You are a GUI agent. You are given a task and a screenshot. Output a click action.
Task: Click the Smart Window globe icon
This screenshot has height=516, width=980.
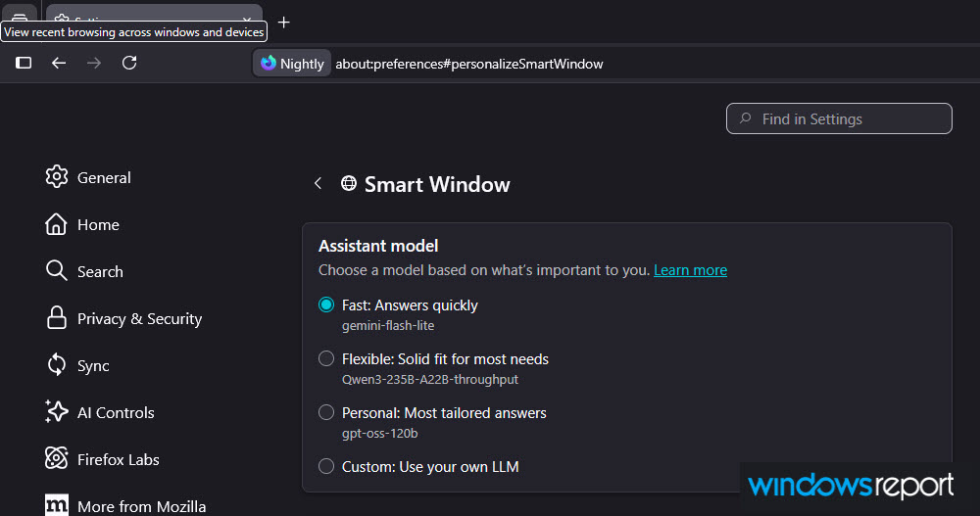point(349,184)
